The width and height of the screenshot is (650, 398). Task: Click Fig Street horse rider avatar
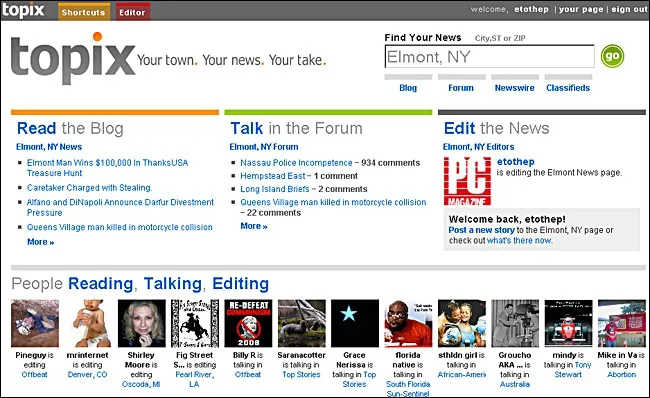pyautogui.click(x=195, y=323)
